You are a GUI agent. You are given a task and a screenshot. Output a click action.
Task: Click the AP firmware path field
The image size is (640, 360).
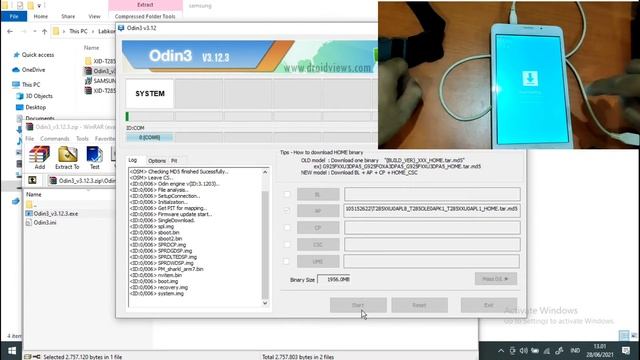coord(432,211)
